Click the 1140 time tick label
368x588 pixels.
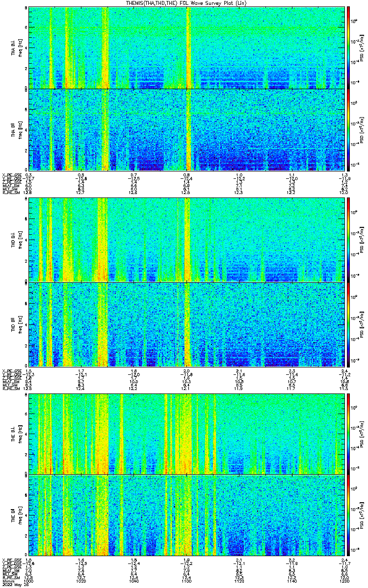tap(292, 581)
